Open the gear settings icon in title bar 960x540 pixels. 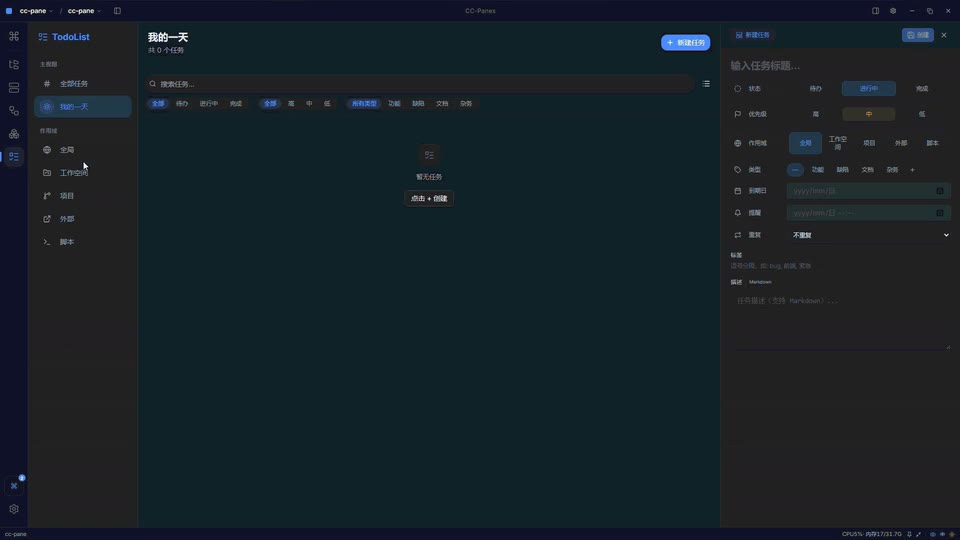(x=893, y=11)
